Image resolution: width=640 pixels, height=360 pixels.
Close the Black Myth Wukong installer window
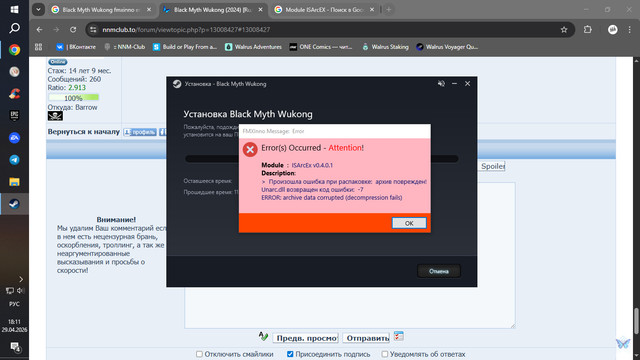coord(467,84)
